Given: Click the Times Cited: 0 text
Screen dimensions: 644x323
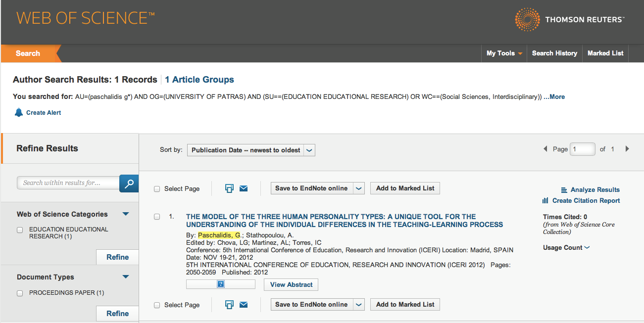Looking at the screenshot, I should [x=565, y=217].
